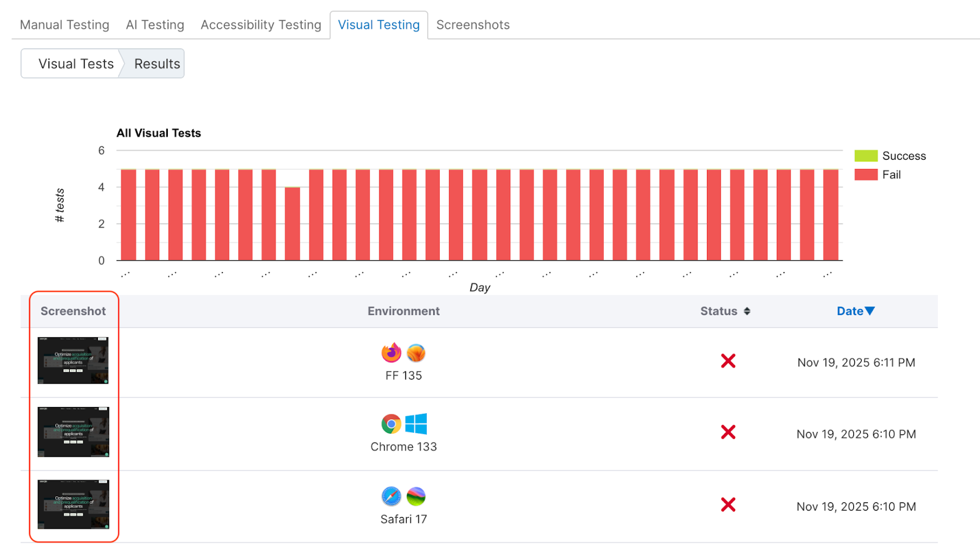Screen dimensions: 980x549
Task: Toggle Date column sort order
Action: (855, 312)
